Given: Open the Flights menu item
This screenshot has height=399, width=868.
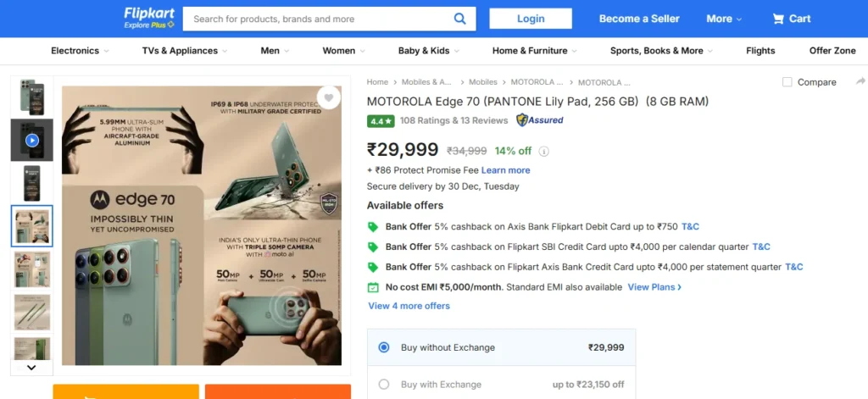Looking at the screenshot, I should click(x=760, y=51).
